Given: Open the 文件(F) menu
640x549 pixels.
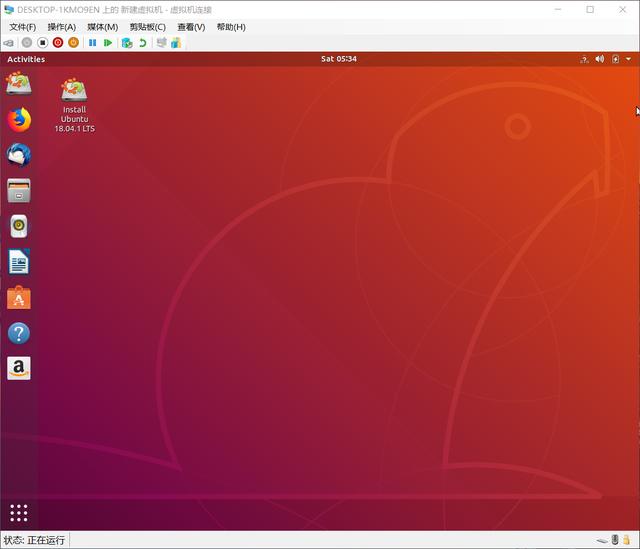Looking at the screenshot, I should click(x=23, y=27).
